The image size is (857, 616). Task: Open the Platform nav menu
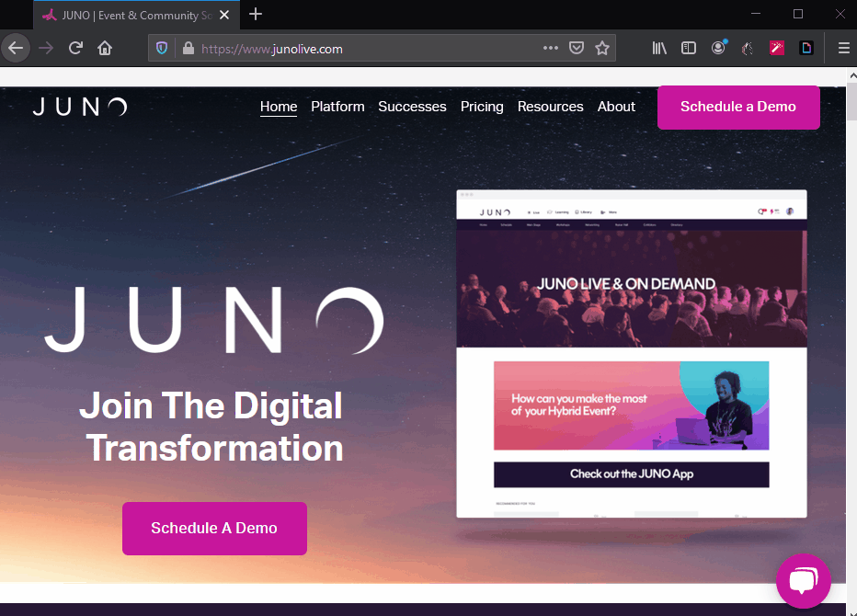(x=337, y=107)
